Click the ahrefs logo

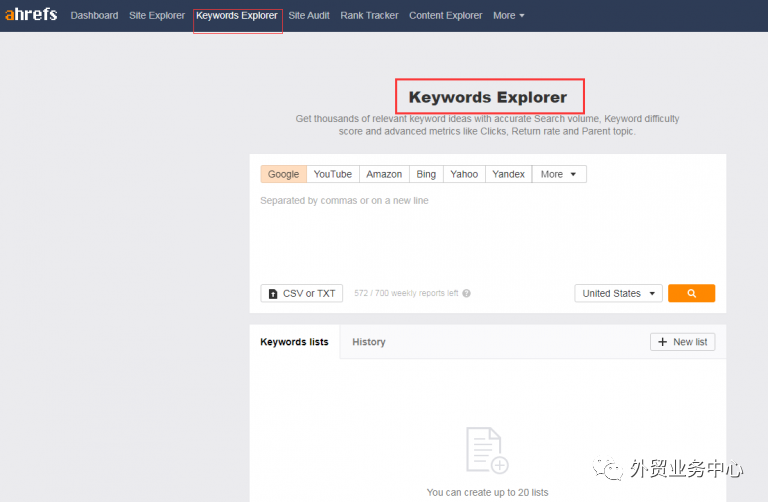click(31, 14)
